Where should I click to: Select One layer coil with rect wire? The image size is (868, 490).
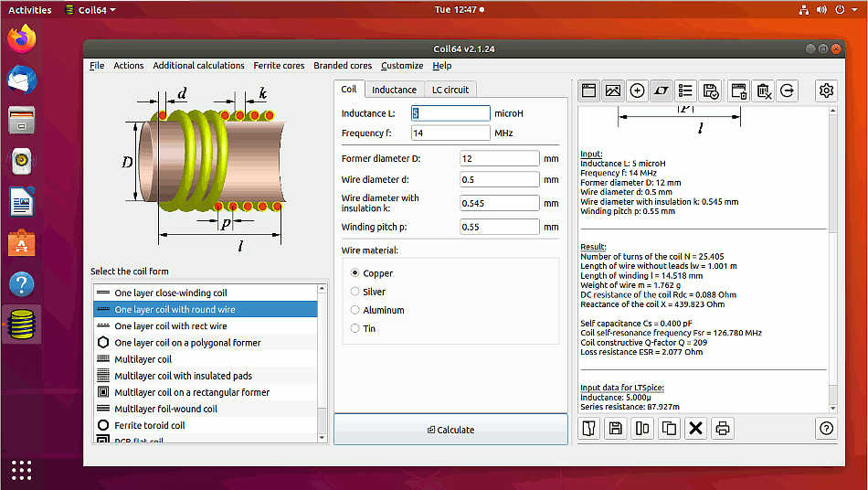coord(206,326)
